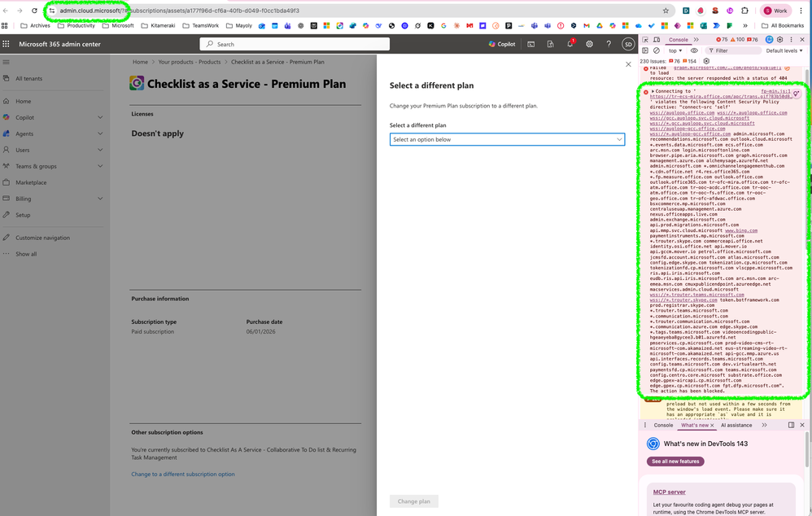Collapse the navigation menu hamburger

pos(7,62)
